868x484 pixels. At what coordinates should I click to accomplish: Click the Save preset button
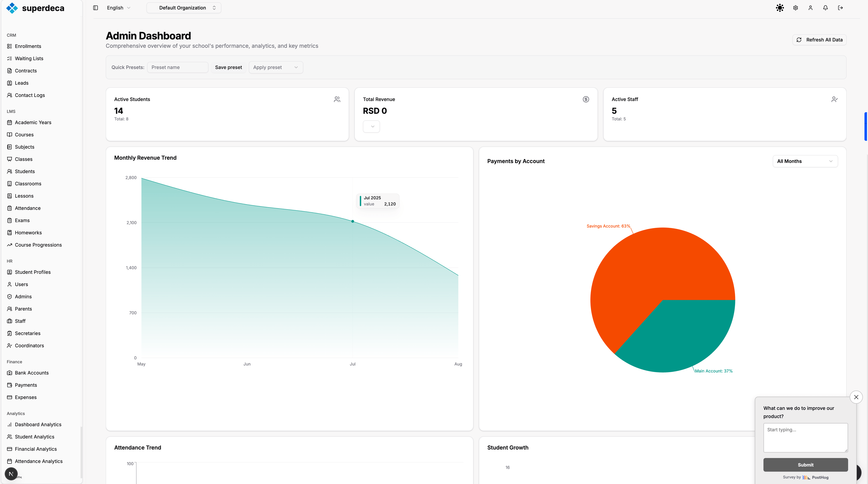(229, 67)
